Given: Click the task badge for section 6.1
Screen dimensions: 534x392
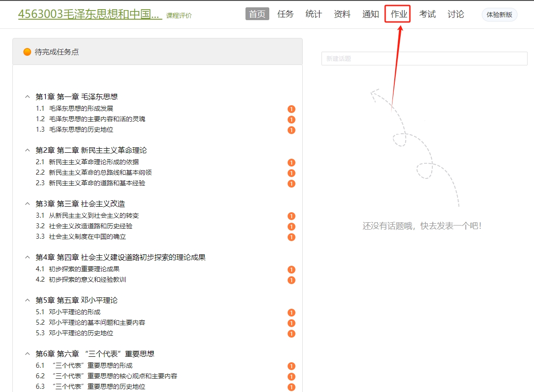Looking at the screenshot, I should click(x=291, y=366).
